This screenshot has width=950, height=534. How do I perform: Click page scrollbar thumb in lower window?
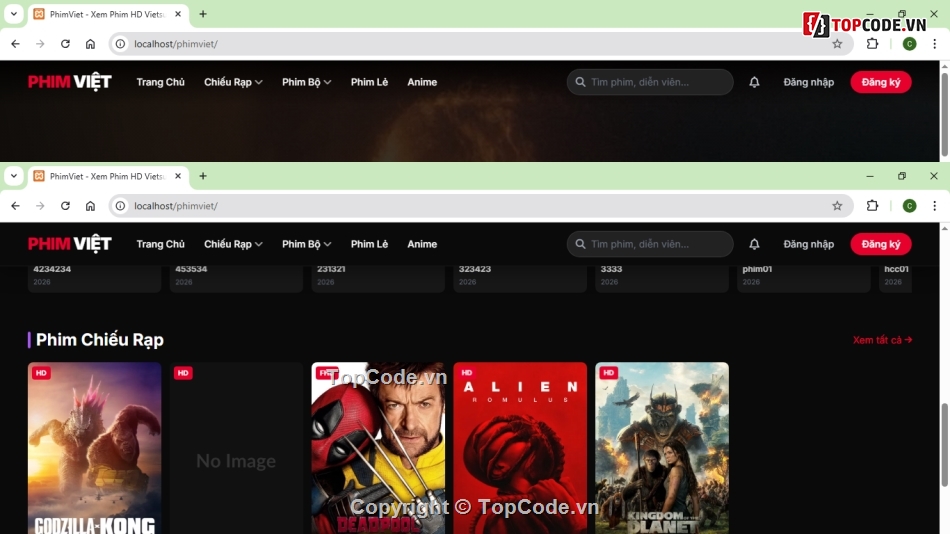[945, 444]
